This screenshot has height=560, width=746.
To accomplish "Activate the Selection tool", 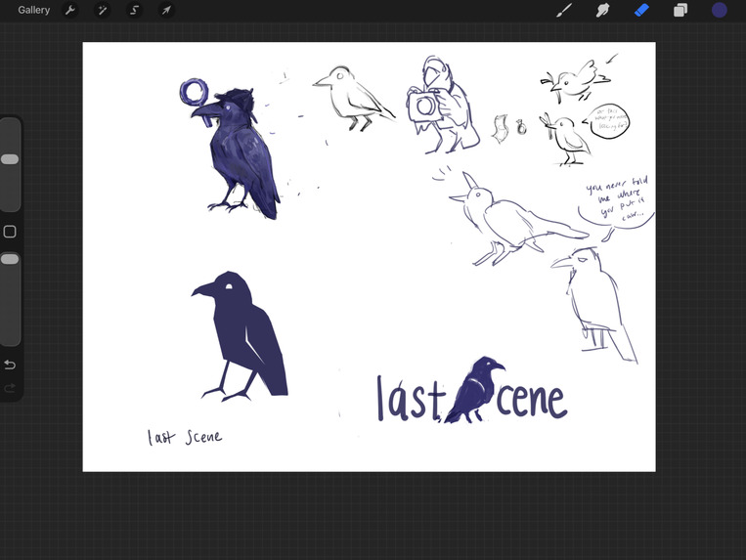I will [134, 10].
